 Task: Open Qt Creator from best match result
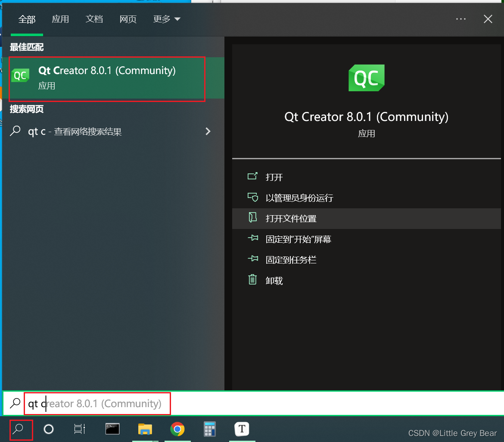coord(107,77)
